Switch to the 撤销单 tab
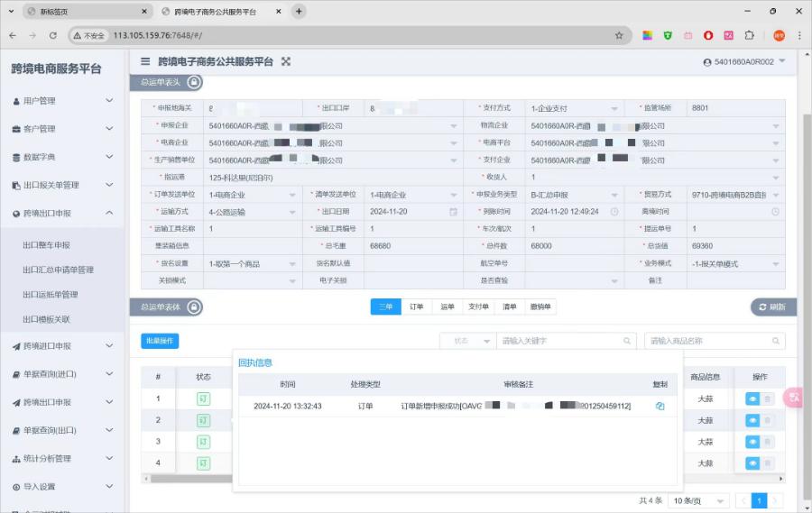Viewport: 812px width, 513px height. (x=540, y=307)
